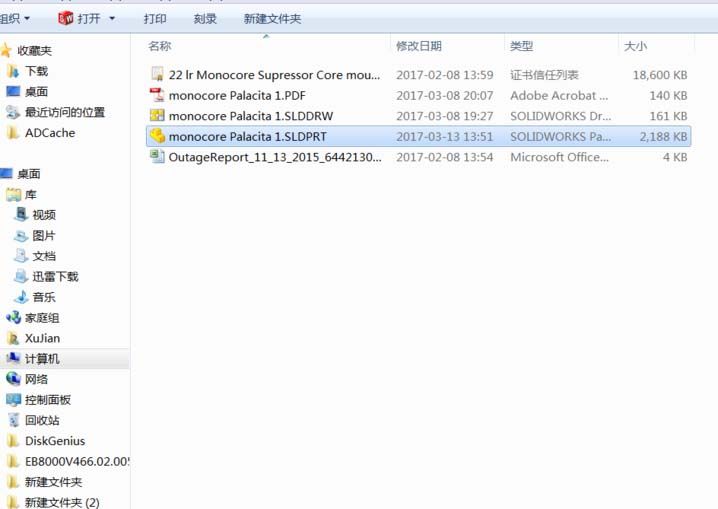Open 收藏夹 in navigation pane

pyautogui.click(x=34, y=51)
